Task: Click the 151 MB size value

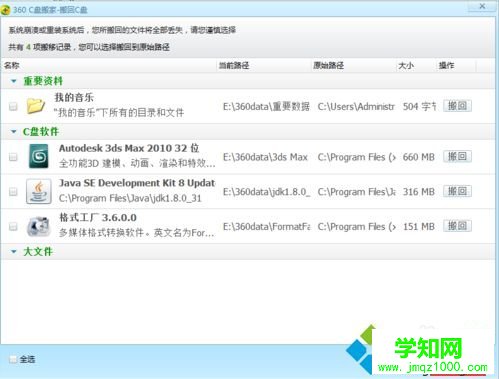Action: tap(419, 227)
